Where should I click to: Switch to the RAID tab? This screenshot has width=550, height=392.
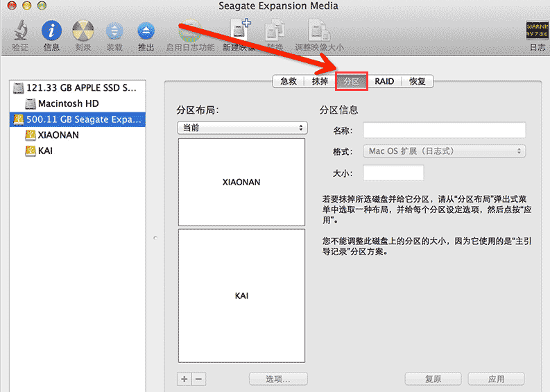tap(384, 81)
